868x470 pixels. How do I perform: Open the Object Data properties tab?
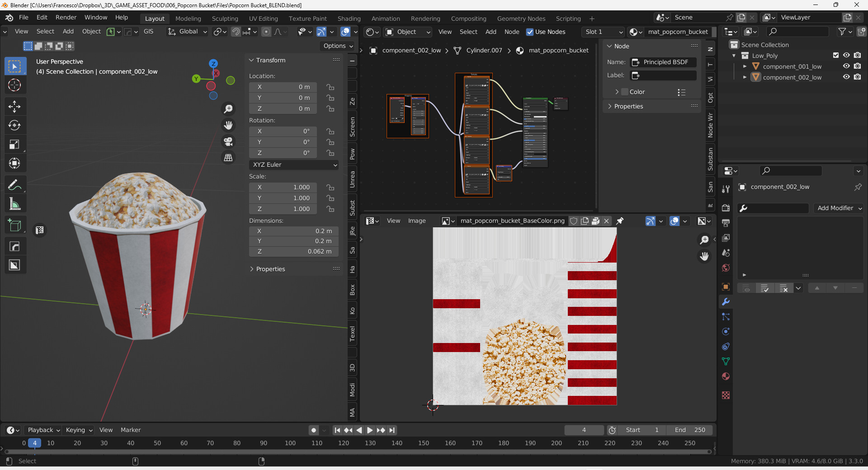click(726, 362)
